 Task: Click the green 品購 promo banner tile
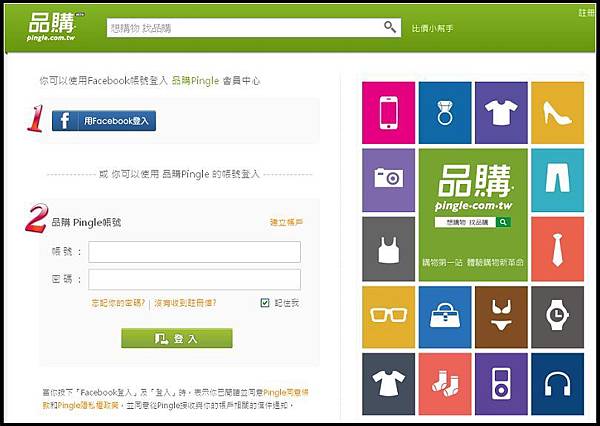pos(473,215)
